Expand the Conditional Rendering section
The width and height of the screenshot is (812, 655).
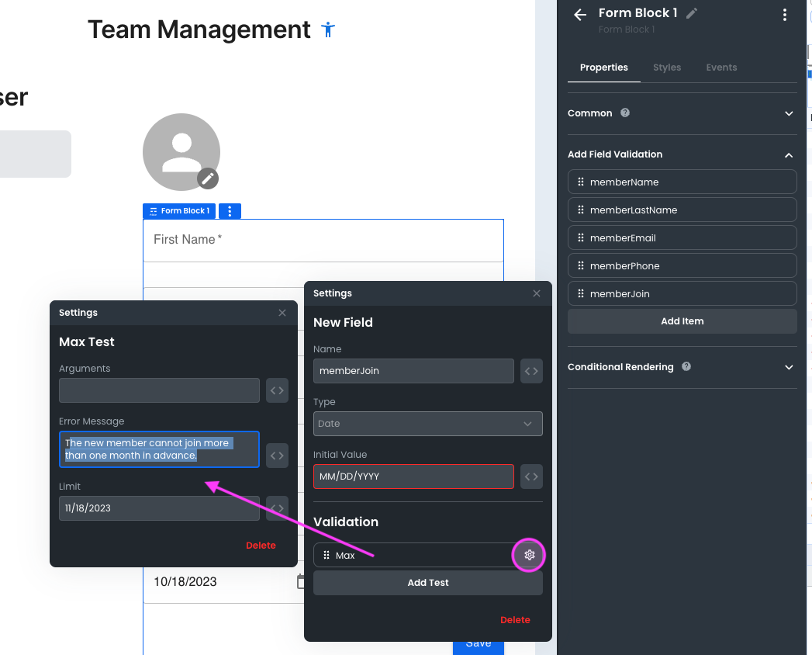789,367
